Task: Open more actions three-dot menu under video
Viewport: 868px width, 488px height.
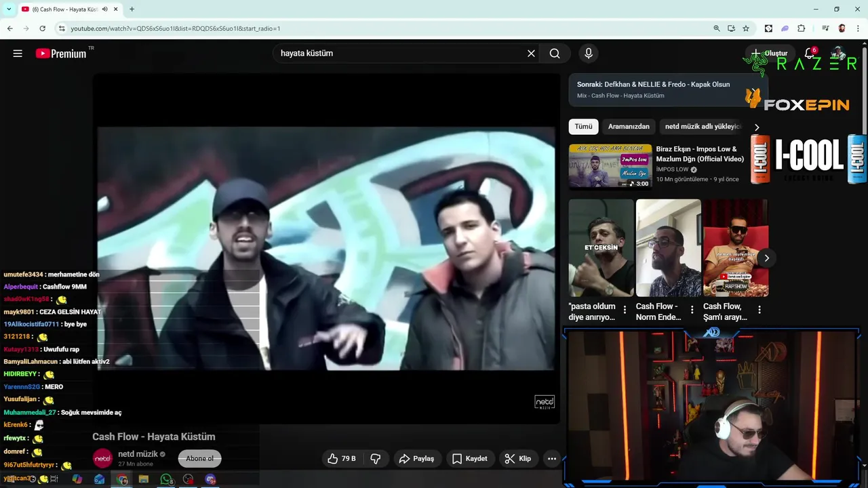Action: click(552, 459)
